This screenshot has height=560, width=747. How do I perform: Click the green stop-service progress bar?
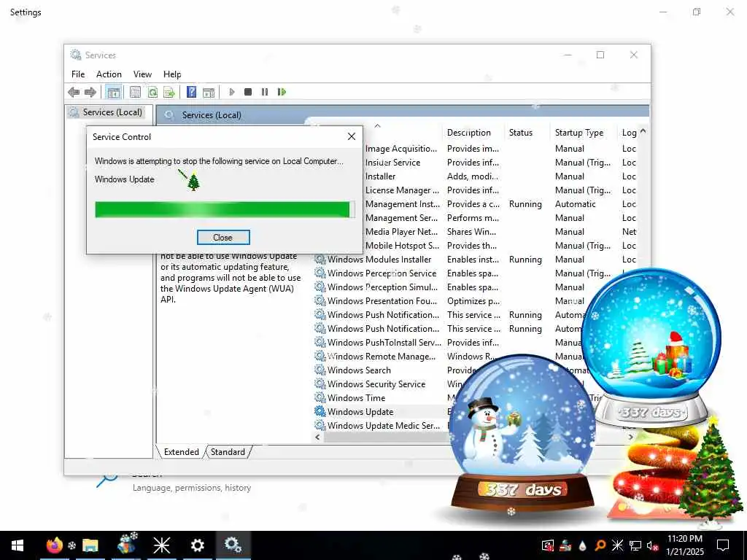coord(225,209)
